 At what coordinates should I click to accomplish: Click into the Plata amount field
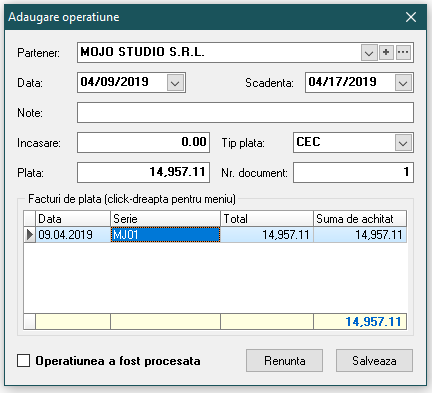click(143, 173)
